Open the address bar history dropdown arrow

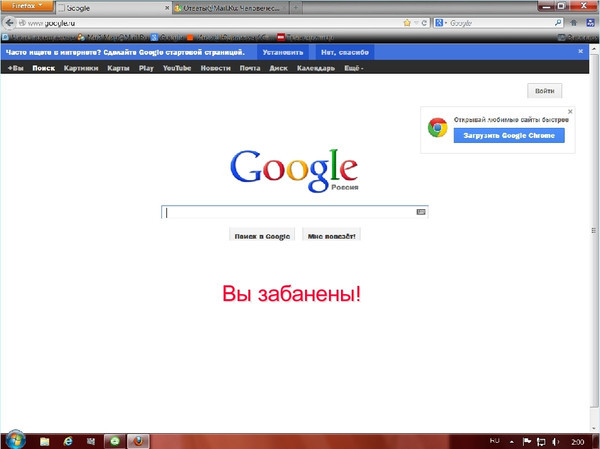click(416, 23)
